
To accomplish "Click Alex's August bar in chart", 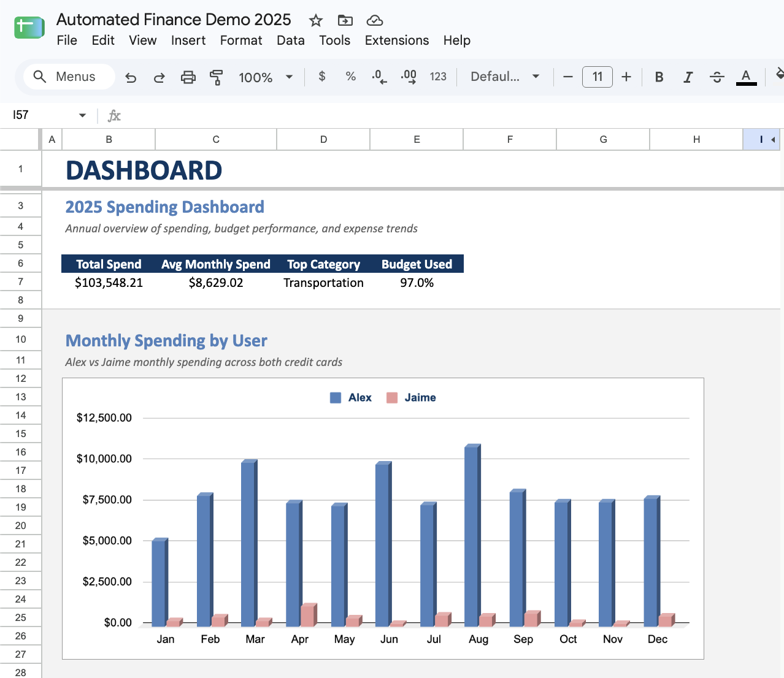I will click(x=472, y=535).
